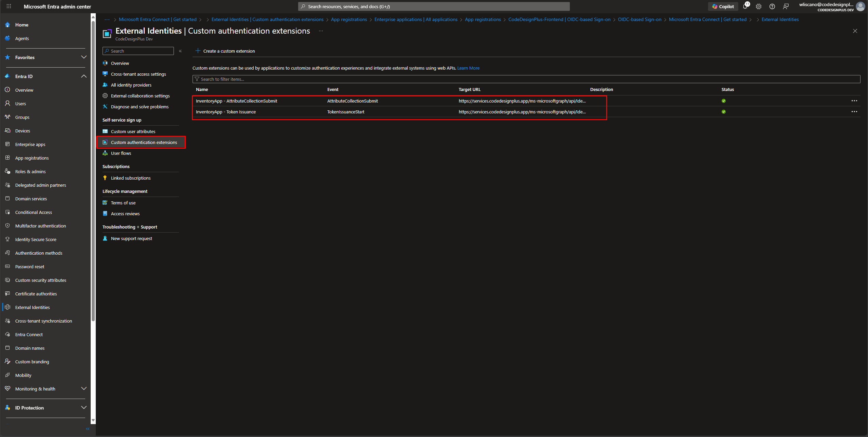868x437 pixels.
Task: Create a custom extension
Action: (x=225, y=51)
